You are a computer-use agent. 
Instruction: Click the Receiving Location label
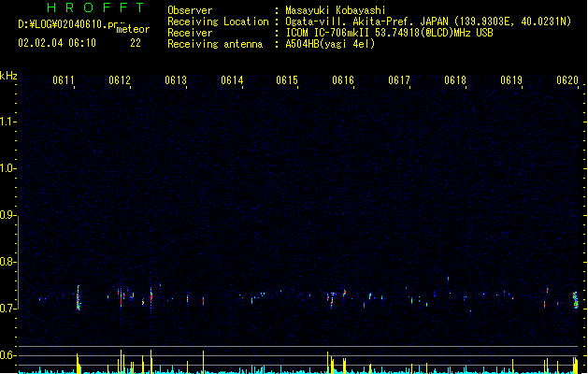coord(218,22)
